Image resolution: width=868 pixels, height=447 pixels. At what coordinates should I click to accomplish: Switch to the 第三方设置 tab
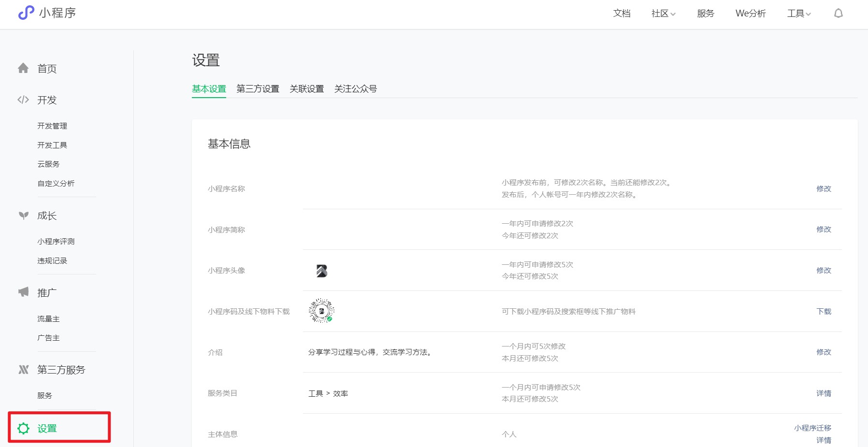(258, 89)
